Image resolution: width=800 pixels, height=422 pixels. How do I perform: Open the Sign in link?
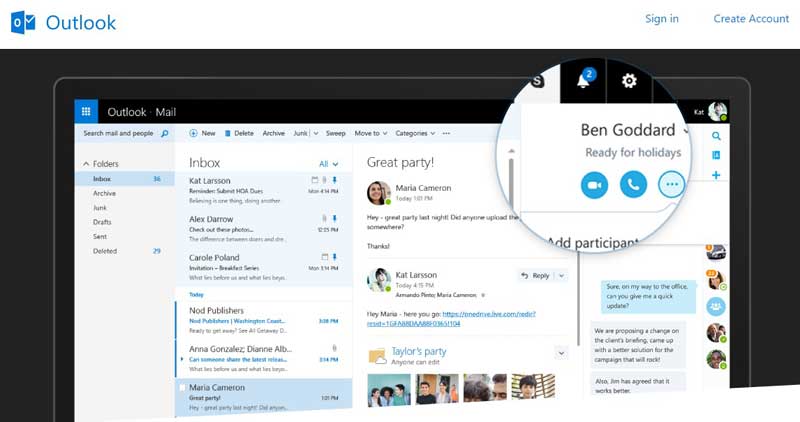click(662, 19)
